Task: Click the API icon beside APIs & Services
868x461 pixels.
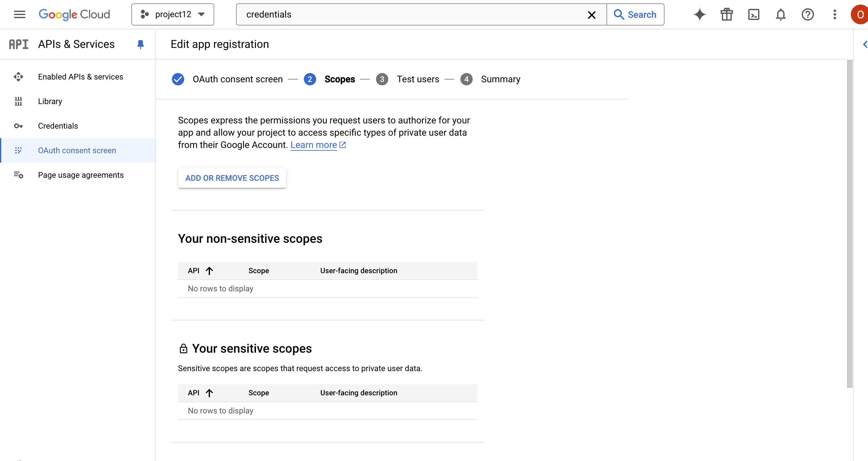Action: coord(18,44)
